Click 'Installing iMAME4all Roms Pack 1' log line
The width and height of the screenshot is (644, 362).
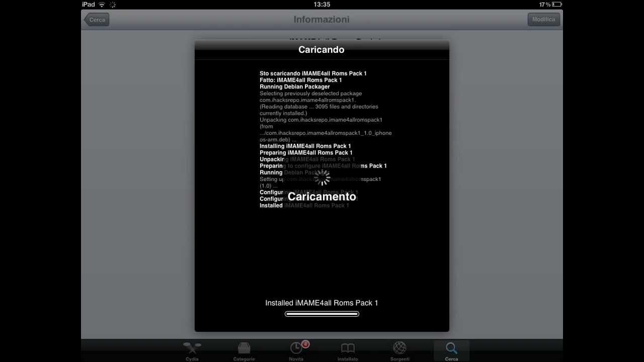point(305,146)
